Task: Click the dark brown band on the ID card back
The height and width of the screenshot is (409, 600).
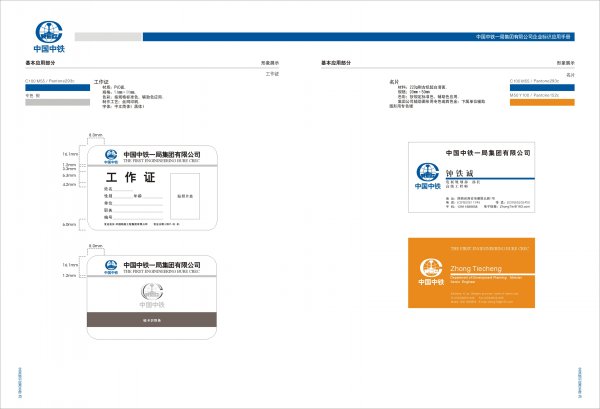Action: (x=157, y=318)
